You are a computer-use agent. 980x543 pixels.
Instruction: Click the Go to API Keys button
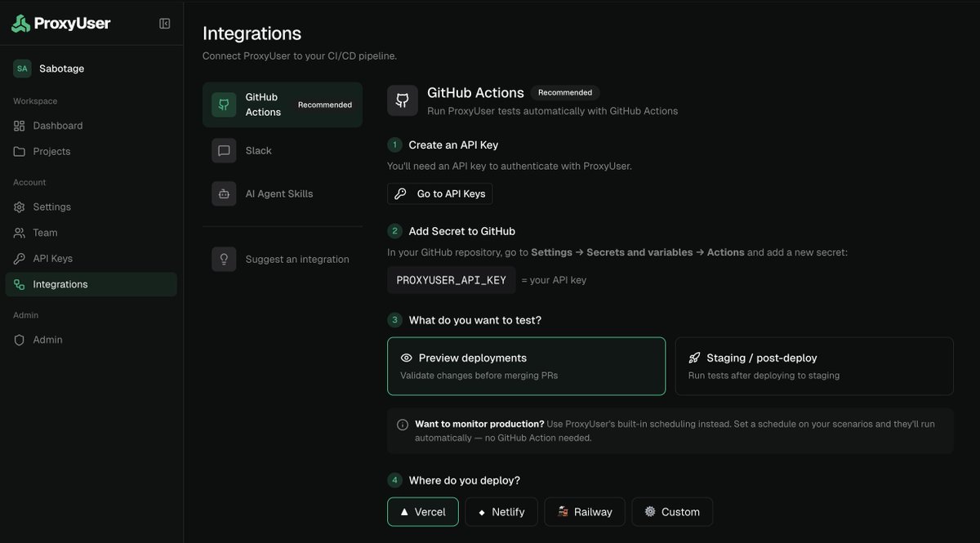(x=439, y=194)
